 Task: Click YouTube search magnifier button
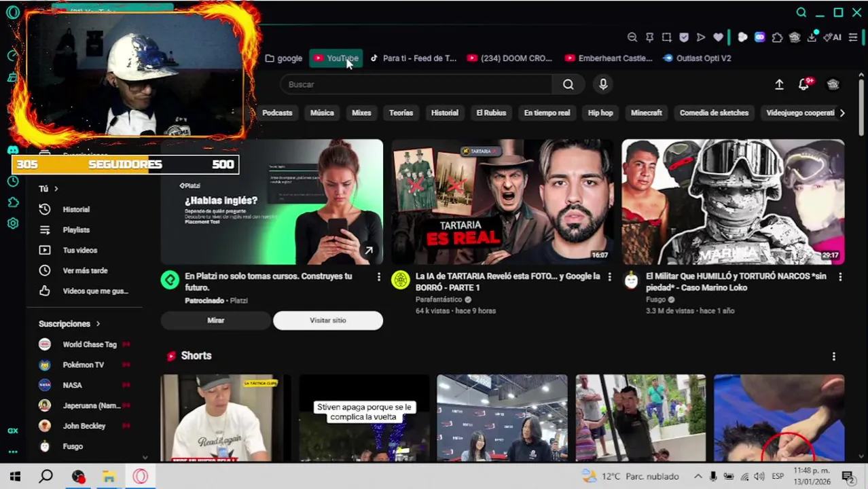[568, 84]
